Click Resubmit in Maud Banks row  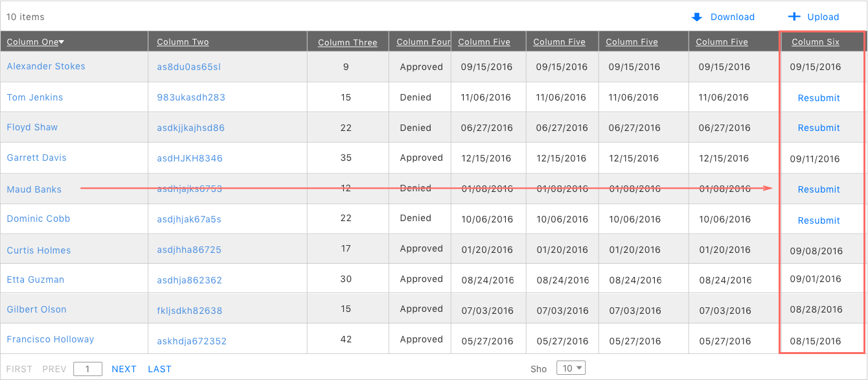pos(819,189)
